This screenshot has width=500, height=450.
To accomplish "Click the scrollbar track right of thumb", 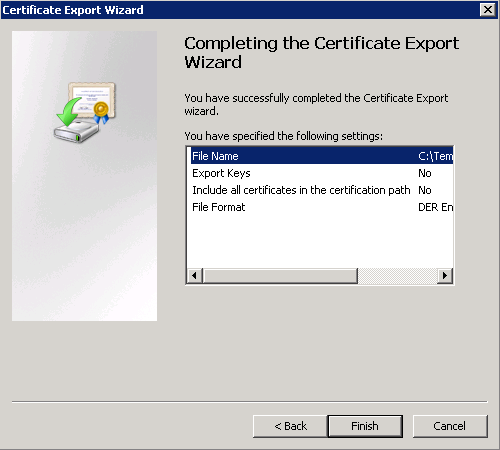I will point(397,276).
